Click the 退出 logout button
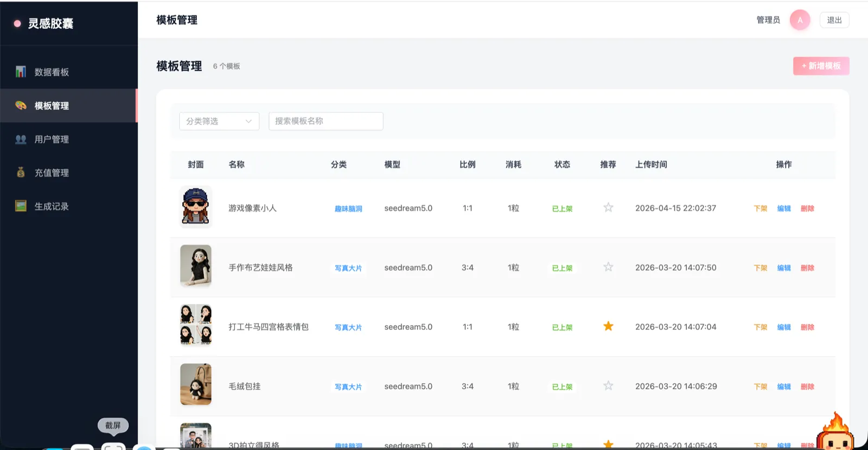The image size is (868, 450). tap(834, 20)
